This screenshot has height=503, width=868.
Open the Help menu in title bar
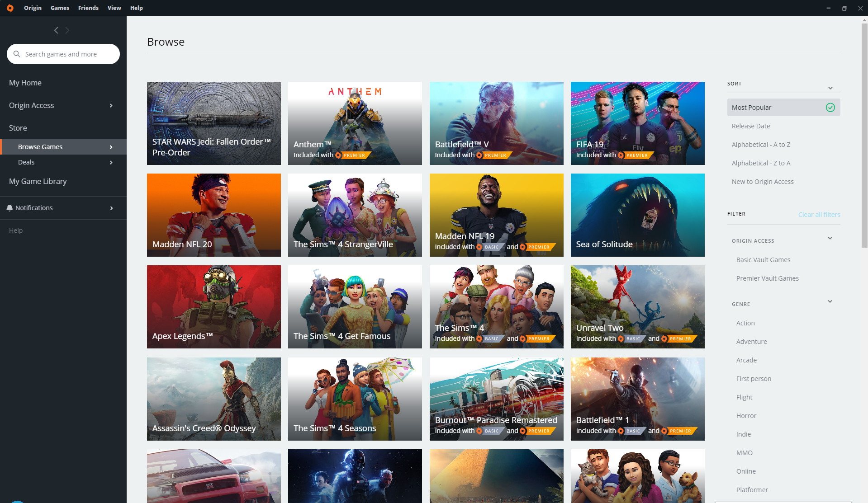[x=136, y=8]
